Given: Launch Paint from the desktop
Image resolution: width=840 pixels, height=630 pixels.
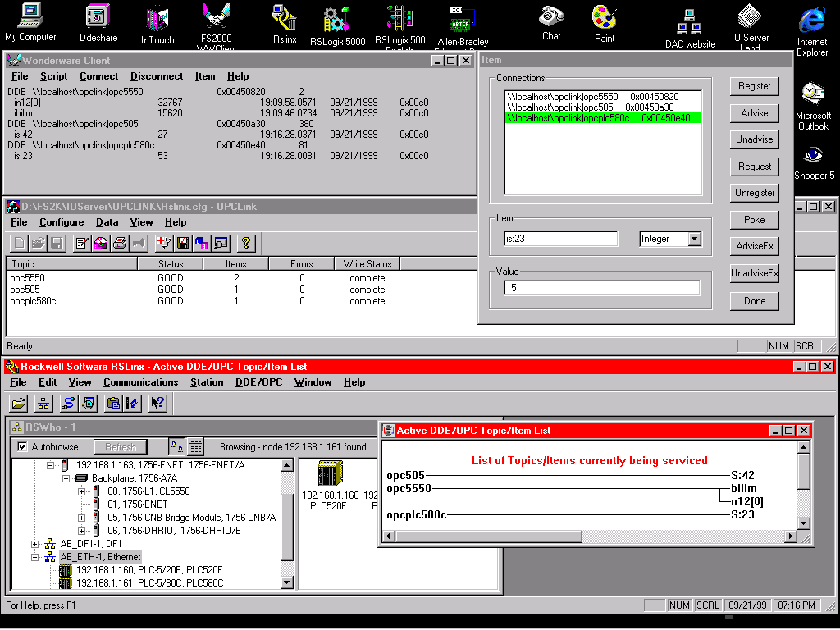Looking at the screenshot, I should click(605, 24).
